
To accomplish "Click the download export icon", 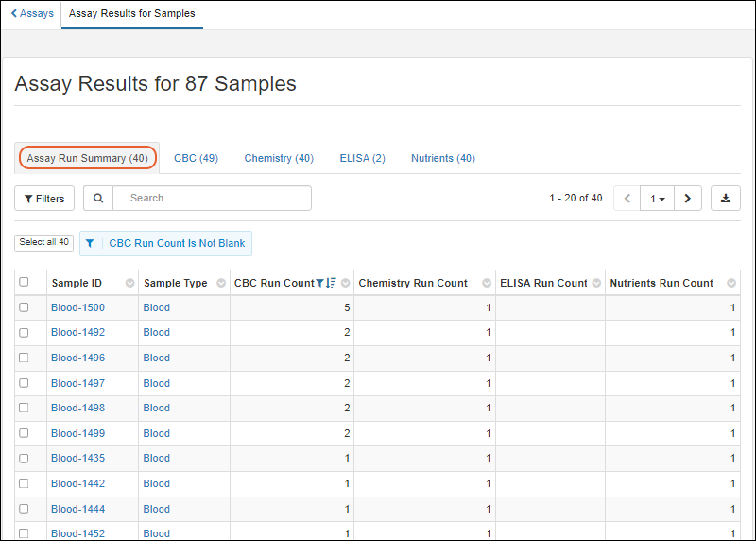I will pos(725,199).
